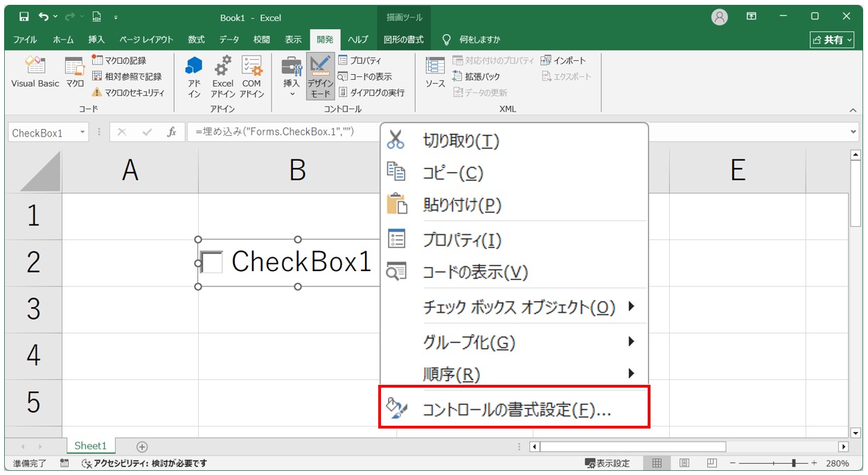
Task: Choose コードの表示(V) from context menu
Action: 514,272
